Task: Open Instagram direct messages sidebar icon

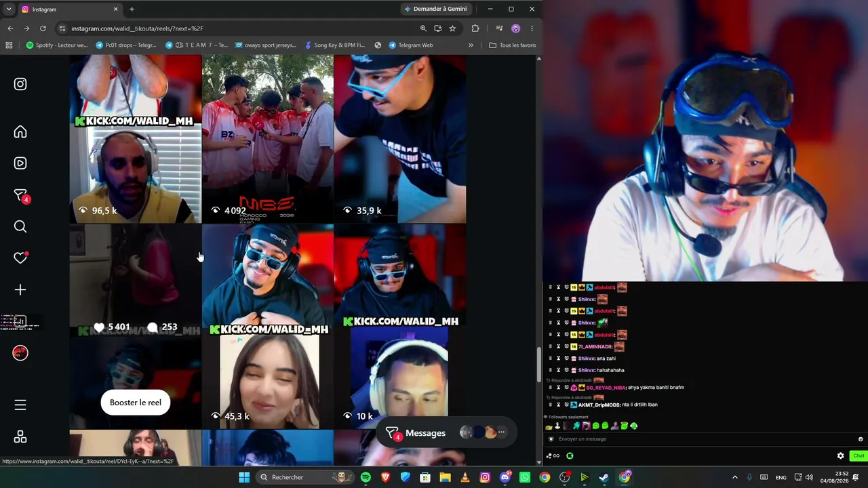Action: (x=20, y=196)
